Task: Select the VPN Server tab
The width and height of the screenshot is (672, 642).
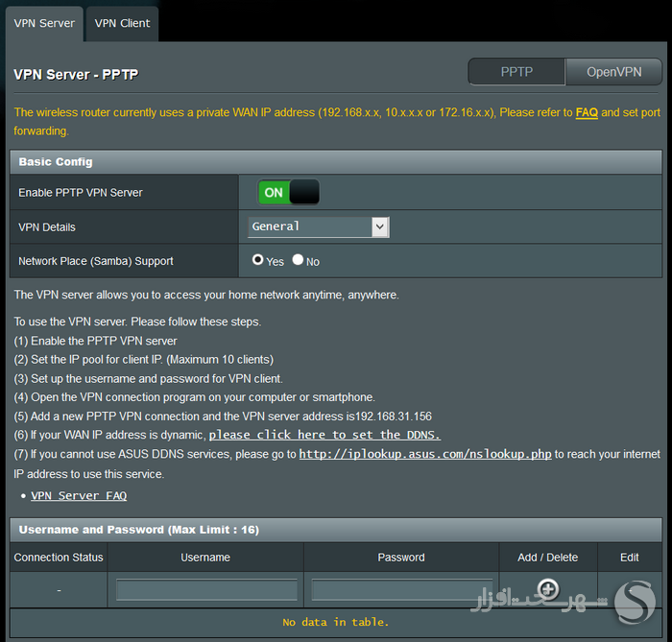Action: pos(44,24)
